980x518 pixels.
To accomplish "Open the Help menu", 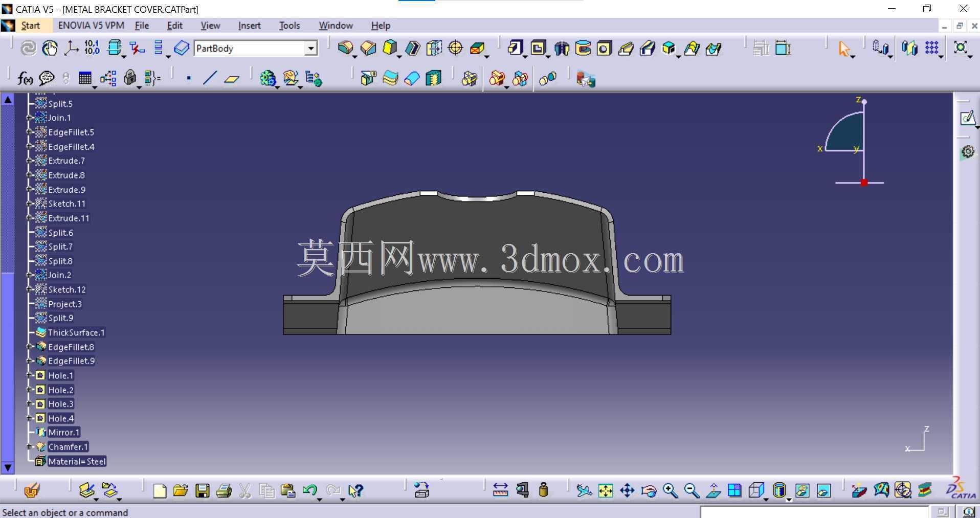I will (x=381, y=26).
